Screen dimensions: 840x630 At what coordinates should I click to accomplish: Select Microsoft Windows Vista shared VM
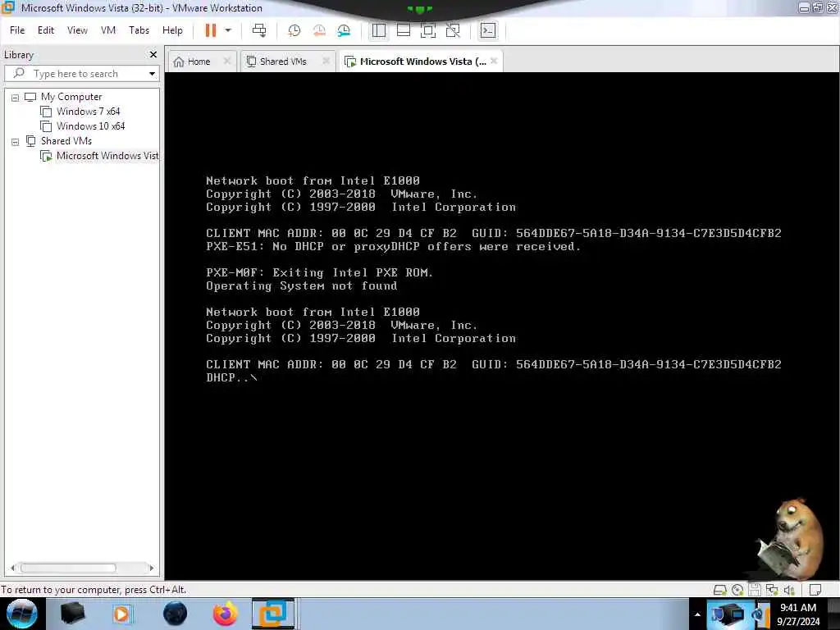[99, 156]
